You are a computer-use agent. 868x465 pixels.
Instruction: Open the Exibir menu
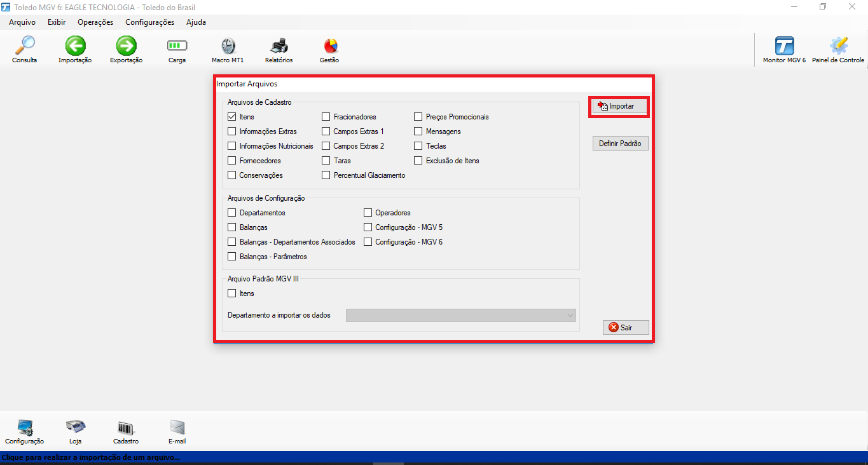pos(57,22)
